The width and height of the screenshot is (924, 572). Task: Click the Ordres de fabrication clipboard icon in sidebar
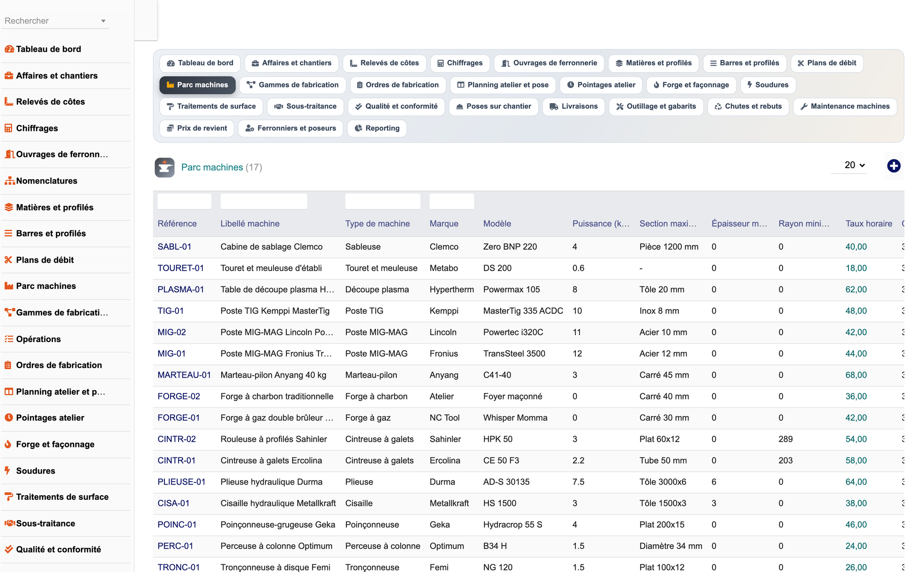click(9, 365)
